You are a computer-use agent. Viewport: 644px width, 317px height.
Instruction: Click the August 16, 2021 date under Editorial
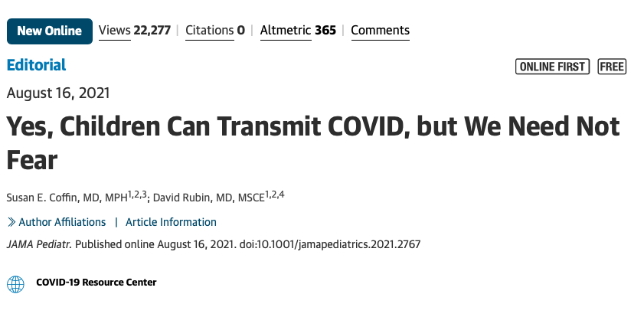click(58, 93)
